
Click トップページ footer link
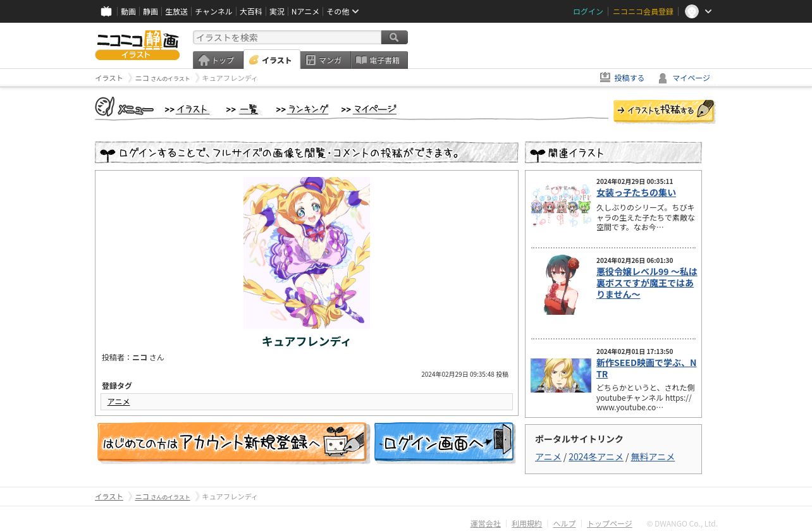pyautogui.click(x=610, y=523)
